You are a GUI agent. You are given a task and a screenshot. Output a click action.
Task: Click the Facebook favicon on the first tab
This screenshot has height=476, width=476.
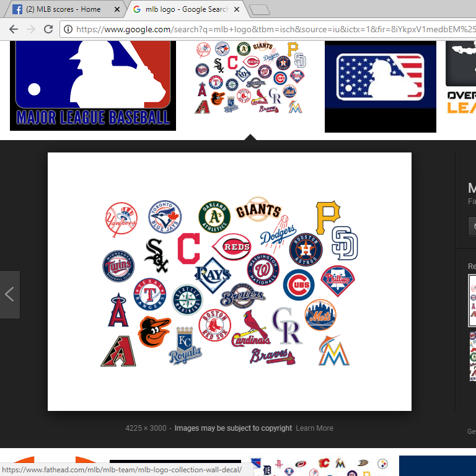[x=17, y=9]
